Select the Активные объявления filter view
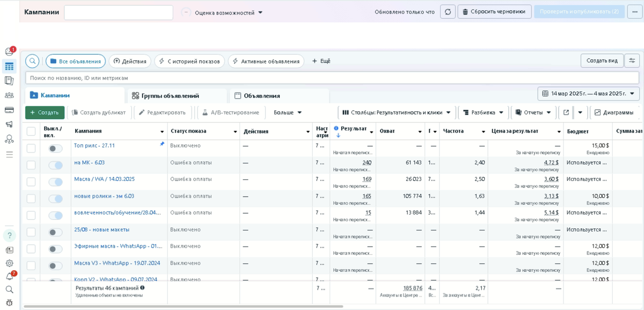This screenshot has width=644, height=310. 266,61
